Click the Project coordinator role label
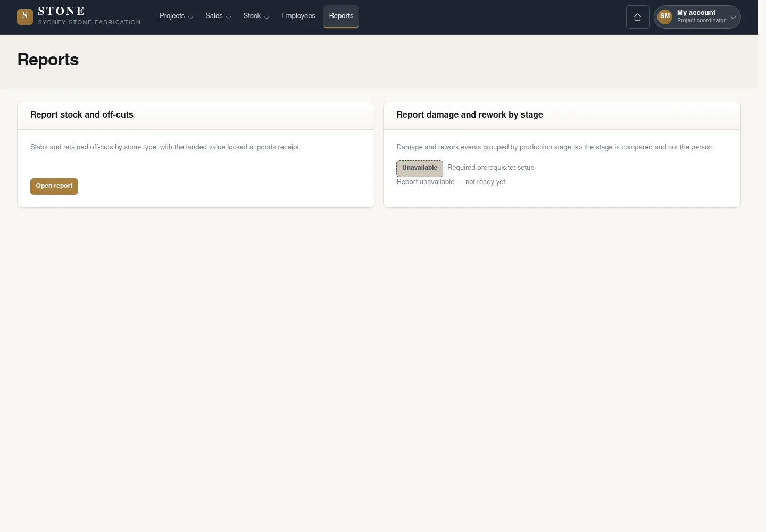The height and width of the screenshot is (532, 766). 701,21
